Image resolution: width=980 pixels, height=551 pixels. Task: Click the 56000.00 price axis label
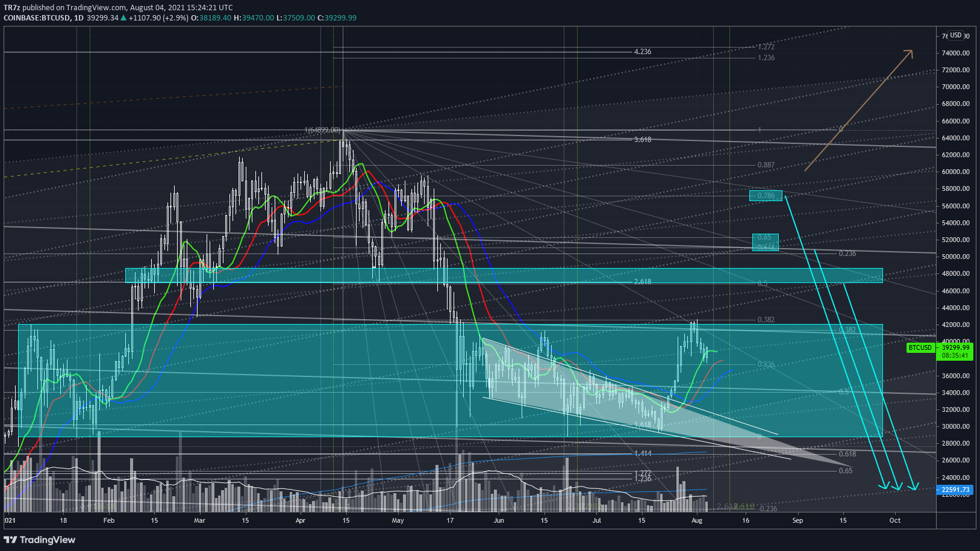tap(956, 206)
